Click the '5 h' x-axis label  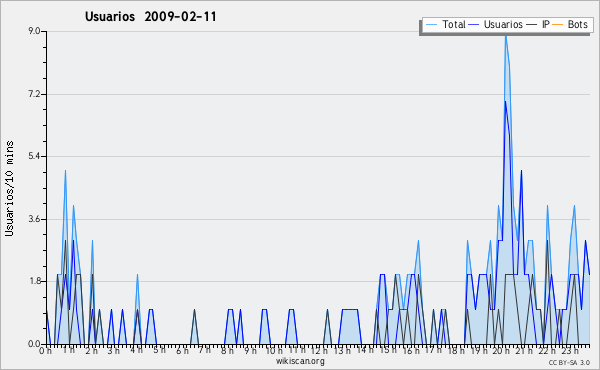coord(160,350)
